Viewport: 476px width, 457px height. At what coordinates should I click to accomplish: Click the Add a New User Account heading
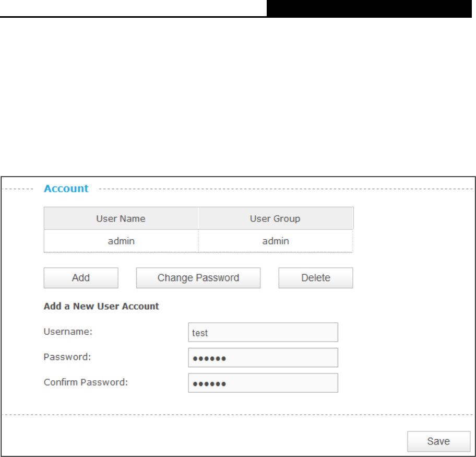(x=101, y=306)
